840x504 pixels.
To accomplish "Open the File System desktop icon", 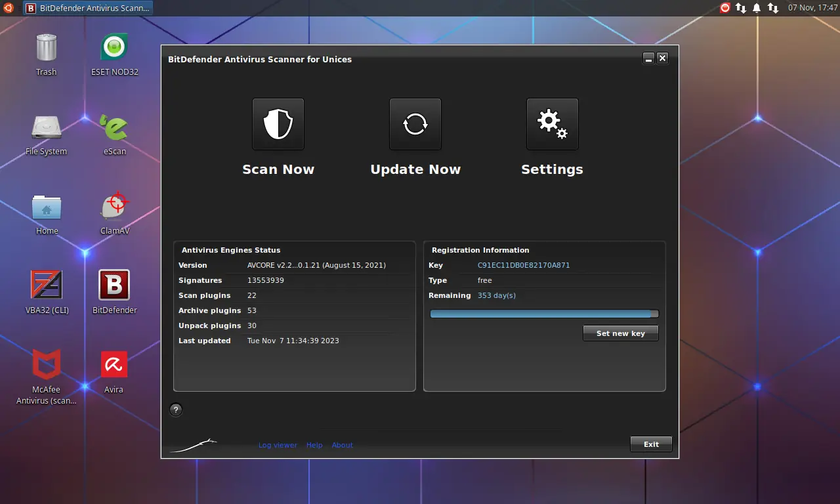I will click(46, 127).
